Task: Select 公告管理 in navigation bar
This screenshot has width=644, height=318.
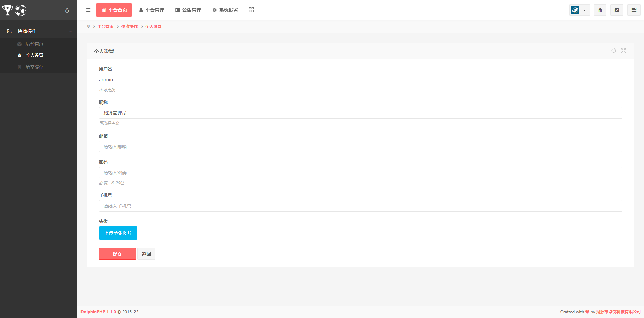Action: coord(188,10)
